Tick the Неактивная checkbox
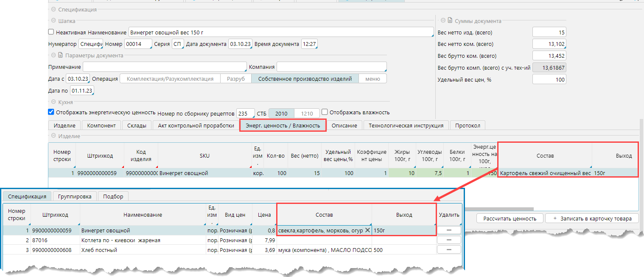Image resolution: width=644 pixels, height=277 pixels. (x=51, y=32)
